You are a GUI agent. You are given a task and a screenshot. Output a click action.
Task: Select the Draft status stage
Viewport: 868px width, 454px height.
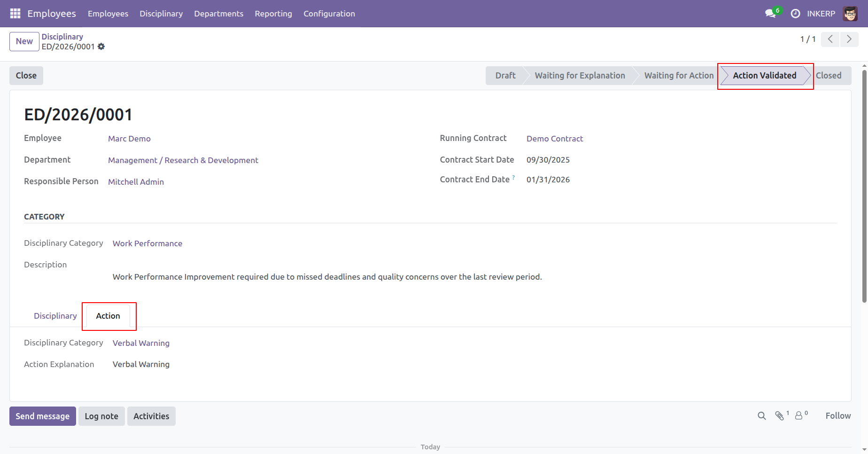pyautogui.click(x=505, y=76)
